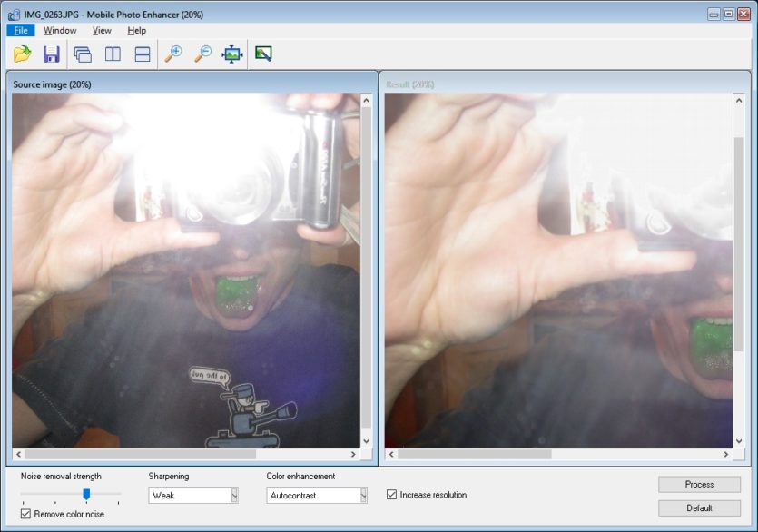Tile windows side by side icon
This screenshot has width=758, height=532.
click(x=113, y=54)
